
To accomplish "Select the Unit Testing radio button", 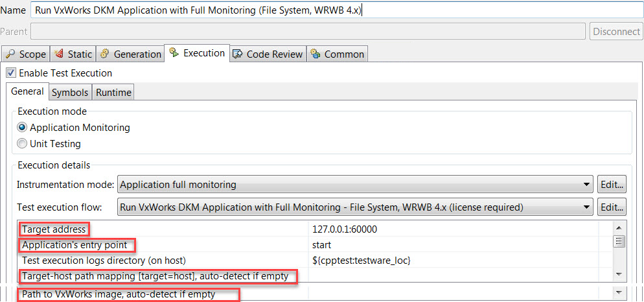I will [22, 144].
